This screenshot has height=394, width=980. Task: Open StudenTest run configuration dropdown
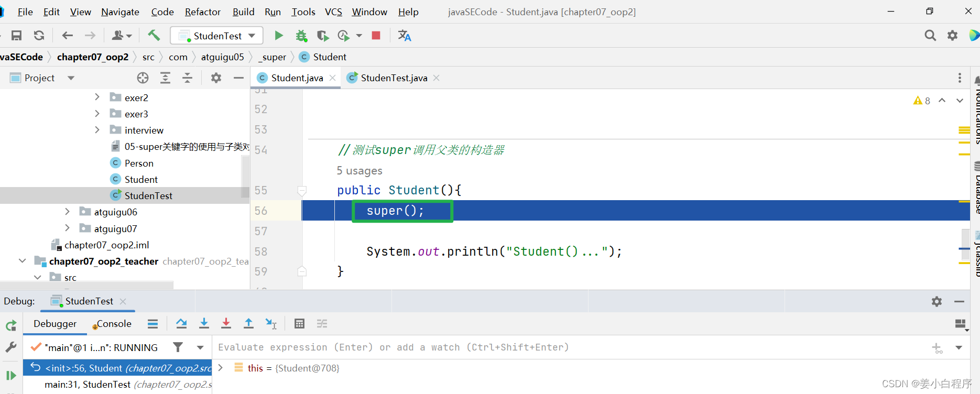click(x=216, y=36)
